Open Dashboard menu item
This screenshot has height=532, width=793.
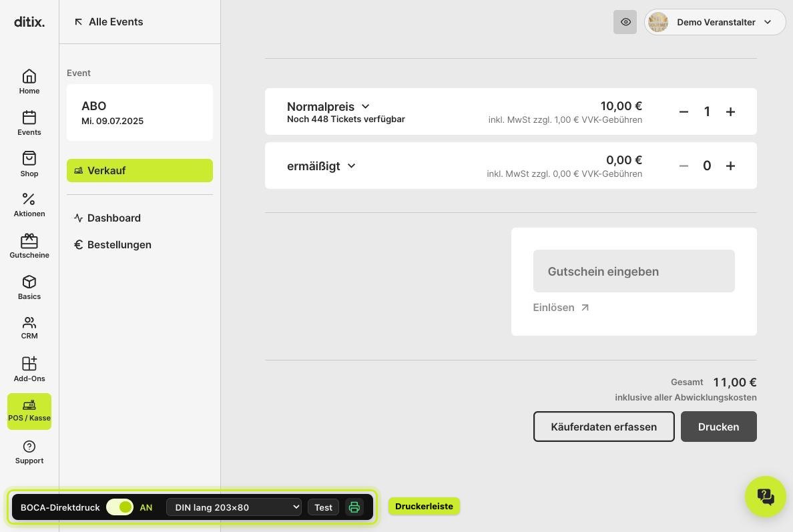pyautogui.click(x=107, y=218)
